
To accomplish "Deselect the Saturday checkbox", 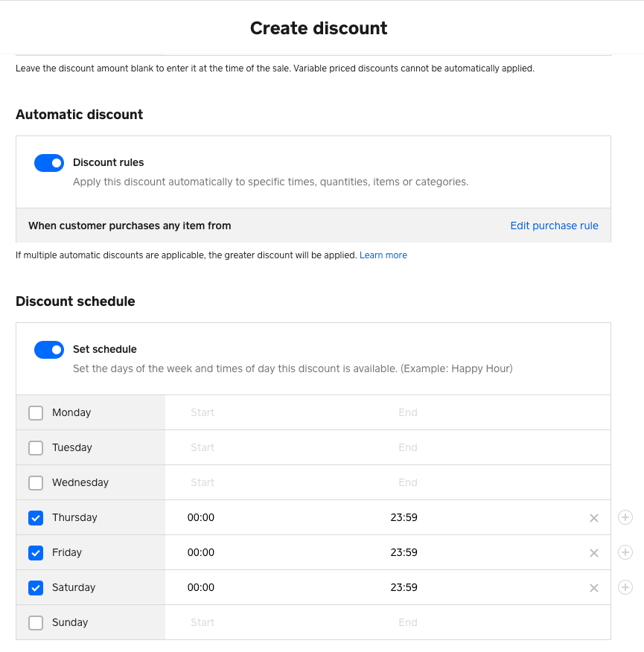I will (36, 588).
